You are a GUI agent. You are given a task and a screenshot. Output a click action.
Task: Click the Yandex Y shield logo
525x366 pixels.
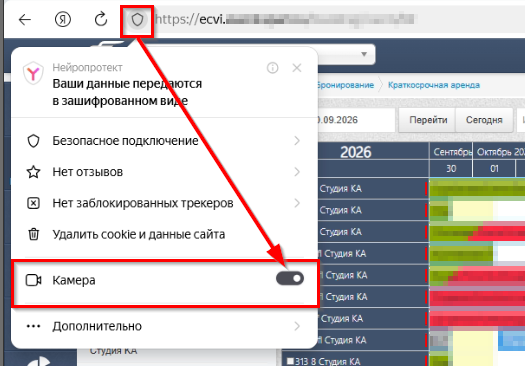pos(33,73)
